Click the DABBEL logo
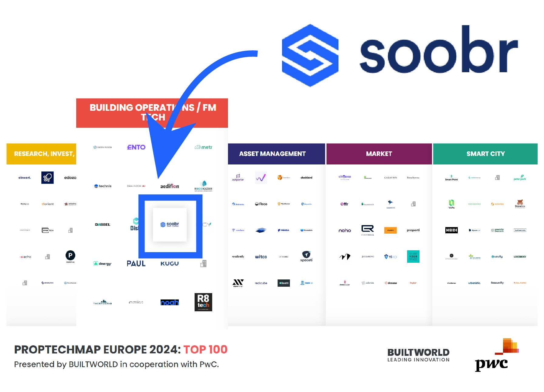Image resolution: width=544 pixels, height=392 pixels. pos(102,224)
